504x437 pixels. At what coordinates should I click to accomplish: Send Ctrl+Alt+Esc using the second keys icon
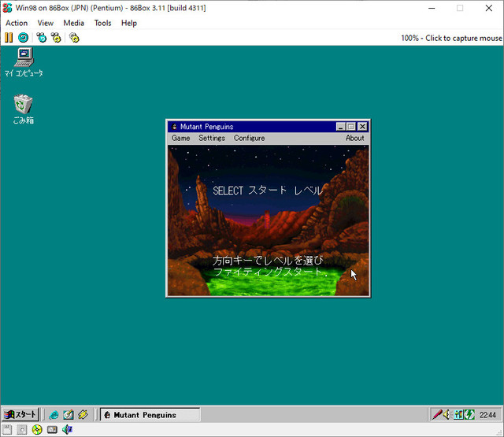tap(56, 38)
